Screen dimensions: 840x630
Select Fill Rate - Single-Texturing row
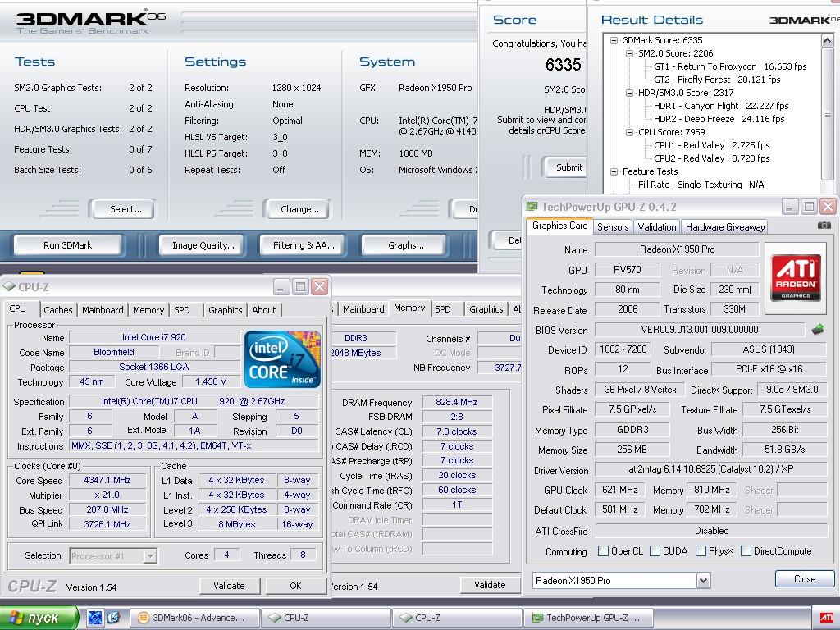(701, 185)
